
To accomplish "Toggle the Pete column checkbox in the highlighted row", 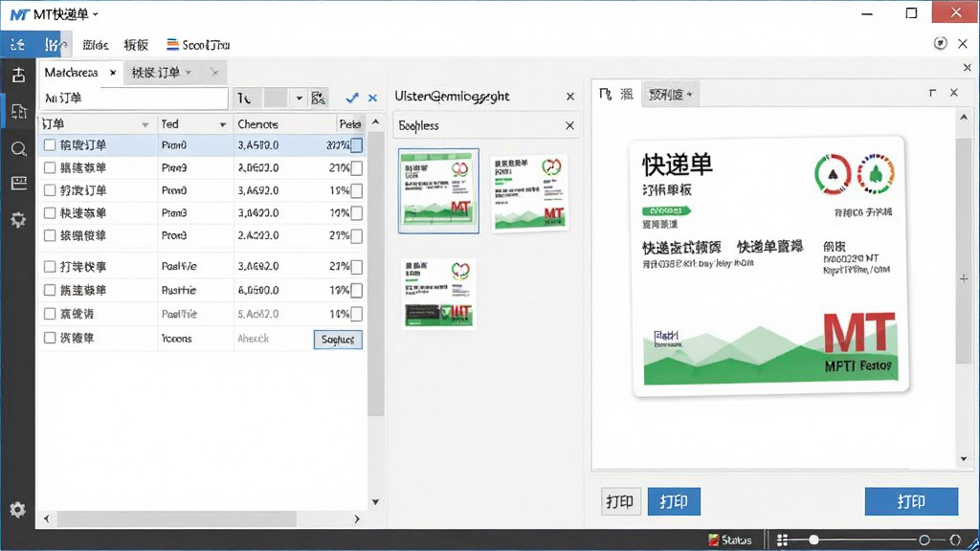I will pos(356,145).
